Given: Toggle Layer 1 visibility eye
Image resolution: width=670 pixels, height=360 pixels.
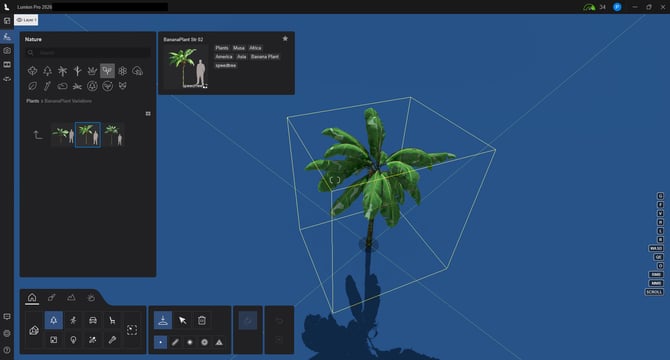Looking at the screenshot, I should (19, 20).
